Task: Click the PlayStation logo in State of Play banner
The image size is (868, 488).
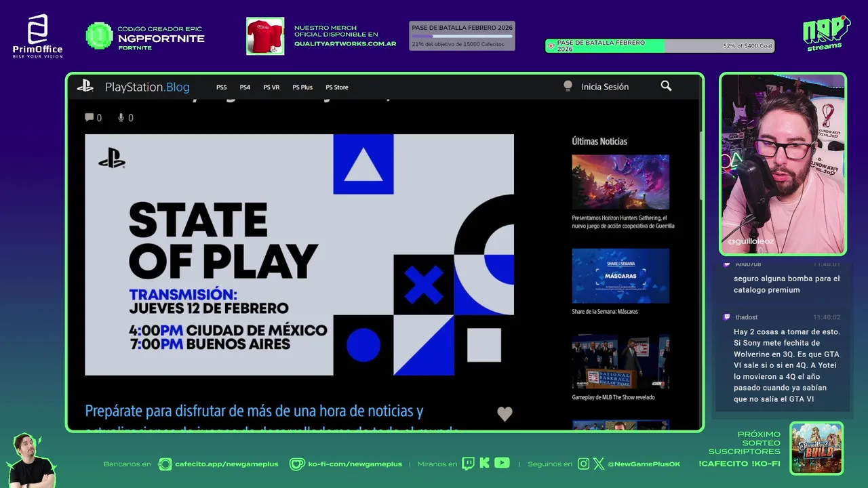Action: click(x=112, y=158)
